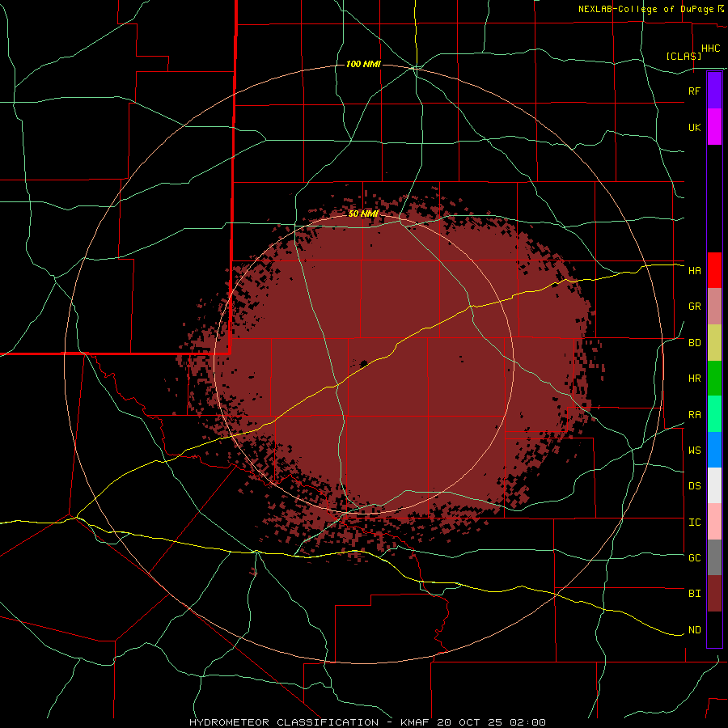Click the RF purple legend swatch

click(714, 91)
